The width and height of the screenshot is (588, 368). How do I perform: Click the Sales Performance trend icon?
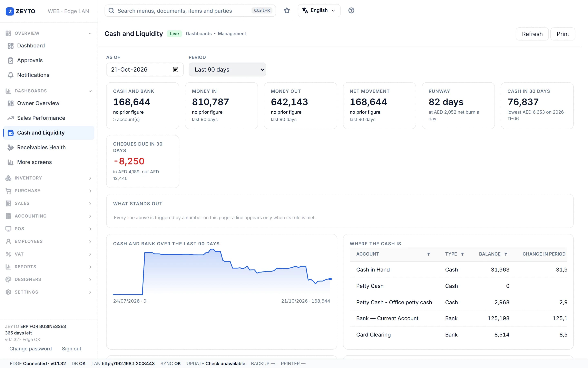pyautogui.click(x=10, y=118)
